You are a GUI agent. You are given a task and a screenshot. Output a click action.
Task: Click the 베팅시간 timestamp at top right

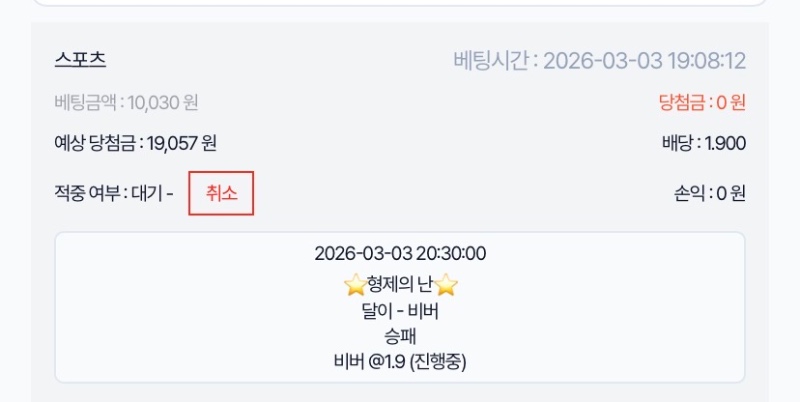599,61
